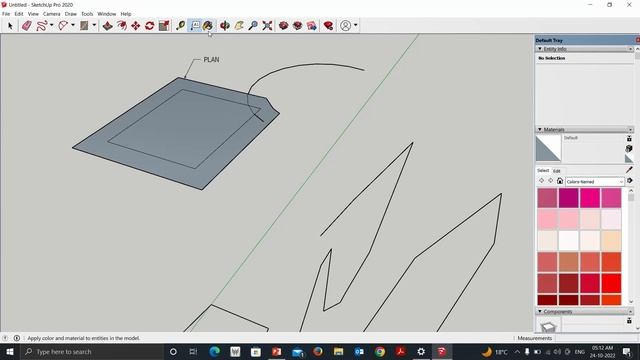Click the Measurements input box
The width and height of the screenshot is (640, 360).
tap(596, 338)
